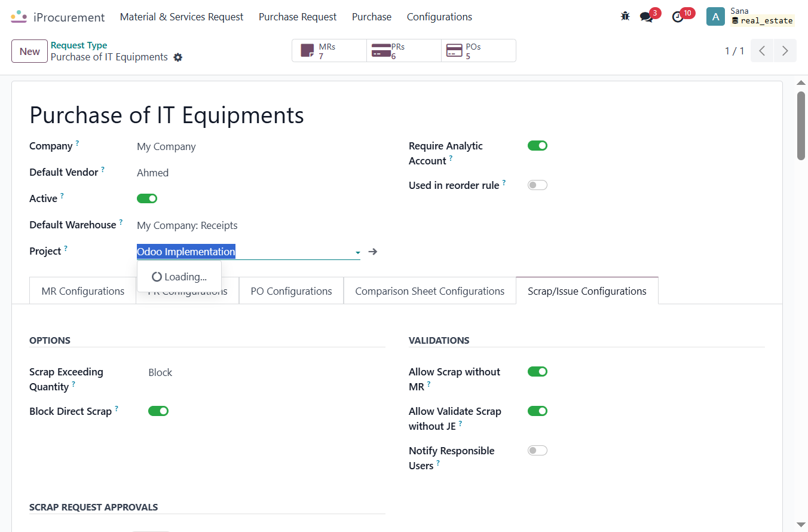
Task: Click the PRs stat button icon
Action: point(381,51)
